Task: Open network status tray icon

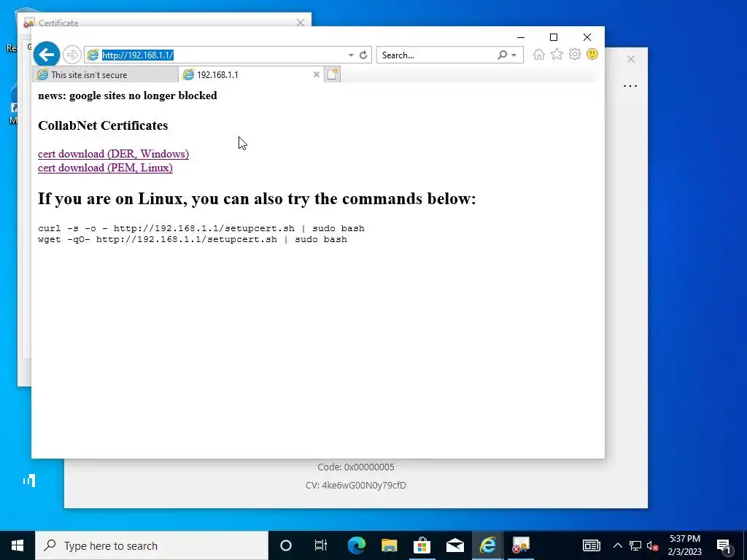Action: [x=635, y=545]
